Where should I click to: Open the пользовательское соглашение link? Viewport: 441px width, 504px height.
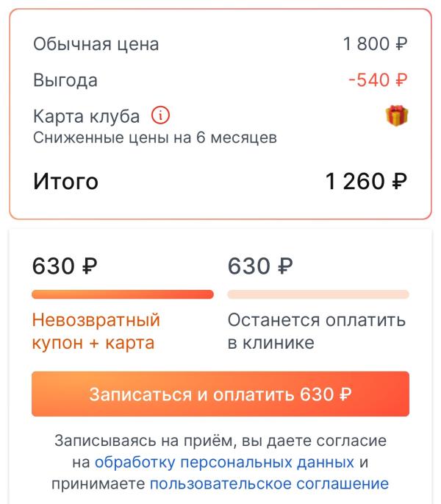point(269,484)
